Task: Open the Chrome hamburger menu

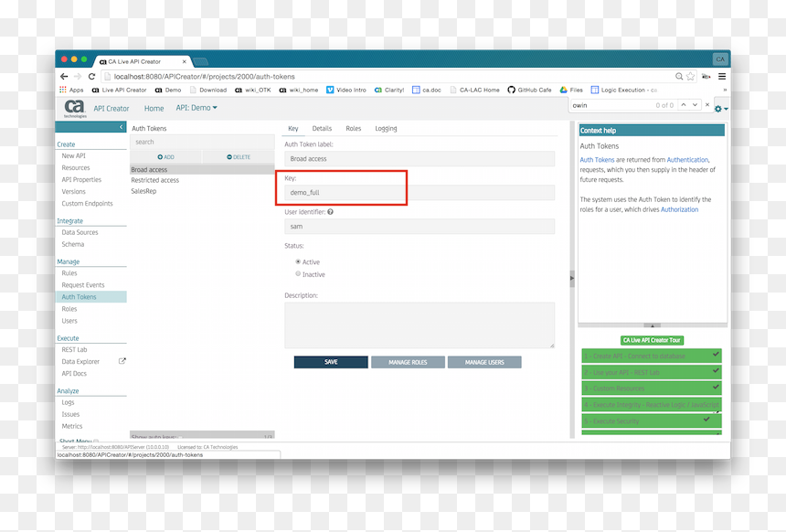Action: pos(722,76)
